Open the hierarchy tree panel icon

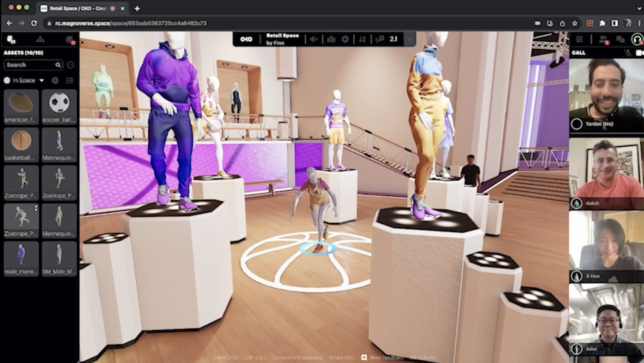40,40
